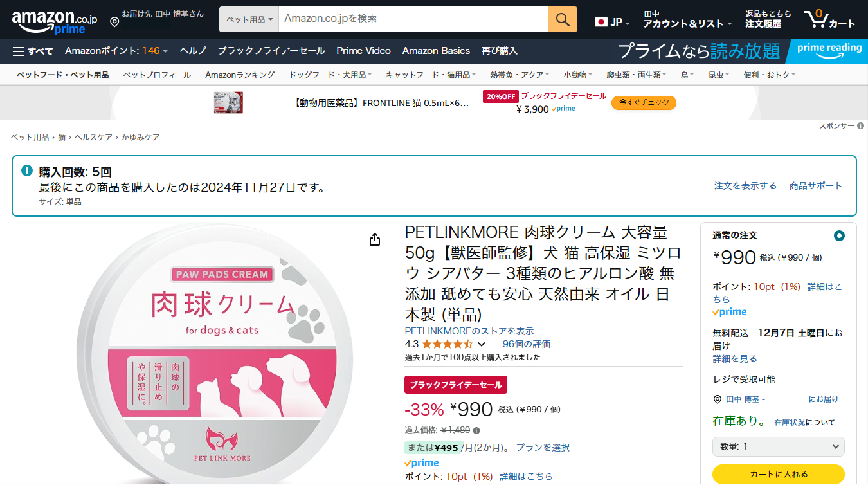Image resolution: width=868 pixels, height=485 pixels.
Task: Click the share icon beside product image
Action: pos(375,240)
